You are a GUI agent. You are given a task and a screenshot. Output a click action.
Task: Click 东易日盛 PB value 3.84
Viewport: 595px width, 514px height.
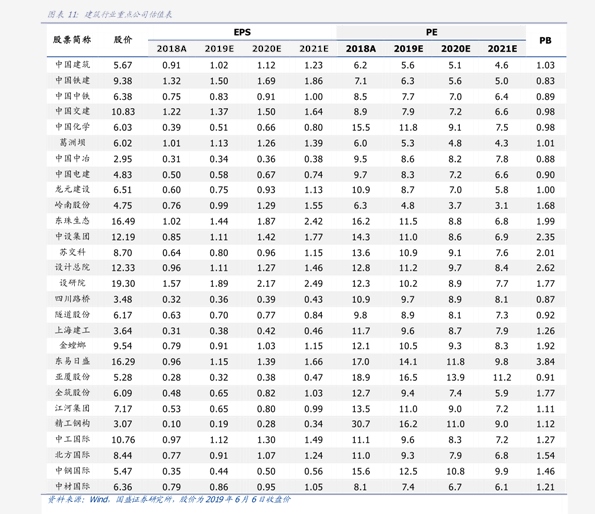coord(545,362)
